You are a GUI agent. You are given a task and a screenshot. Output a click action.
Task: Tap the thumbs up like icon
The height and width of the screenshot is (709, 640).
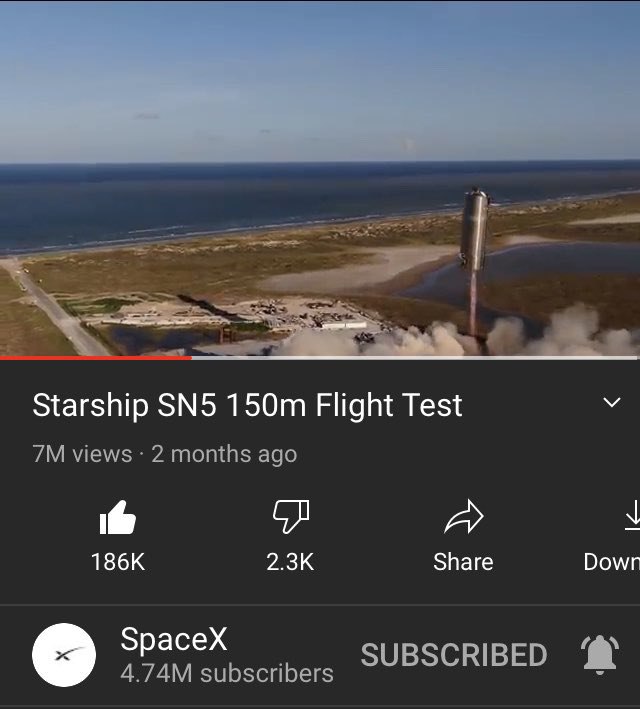(x=118, y=517)
